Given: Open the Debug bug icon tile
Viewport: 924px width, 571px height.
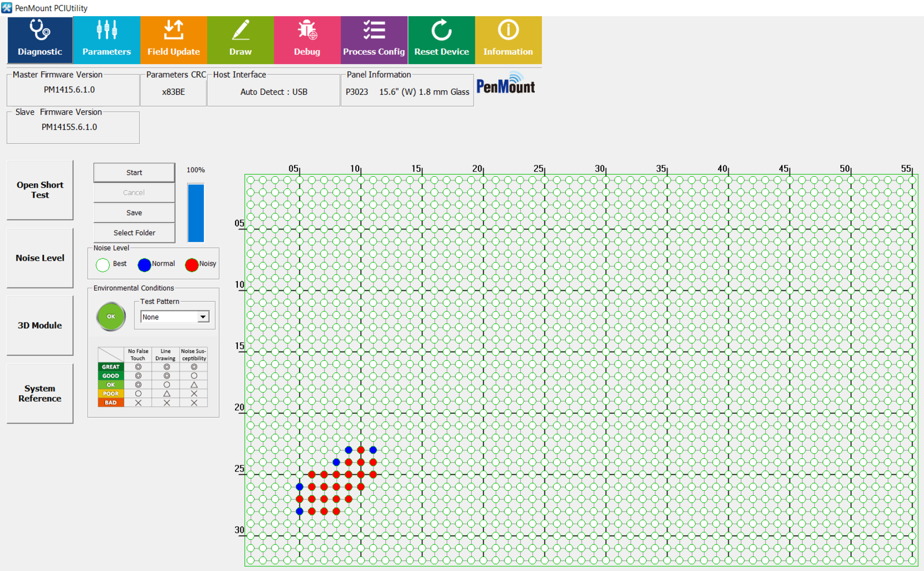Looking at the screenshot, I should 307,39.
